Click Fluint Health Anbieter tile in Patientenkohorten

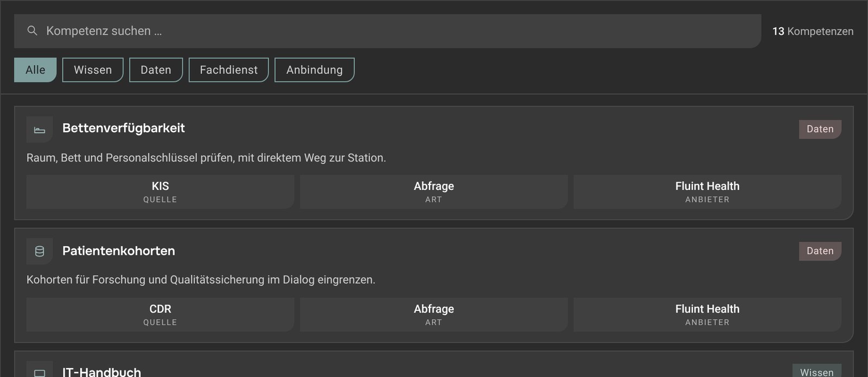(x=707, y=315)
